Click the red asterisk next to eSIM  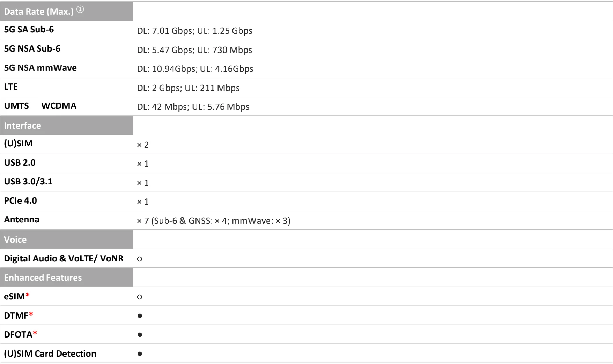pyautogui.click(x=28, y=296)
